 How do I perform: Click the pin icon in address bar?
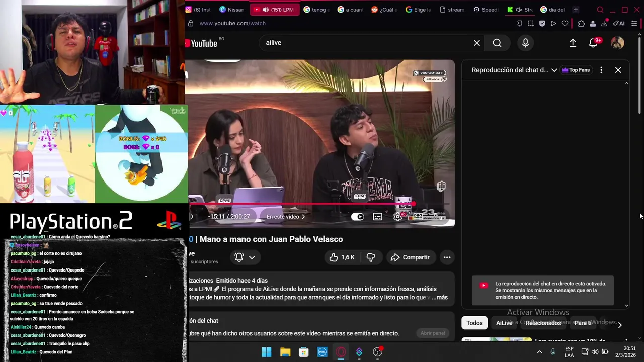pyautogui.click(x=520, y=23)
